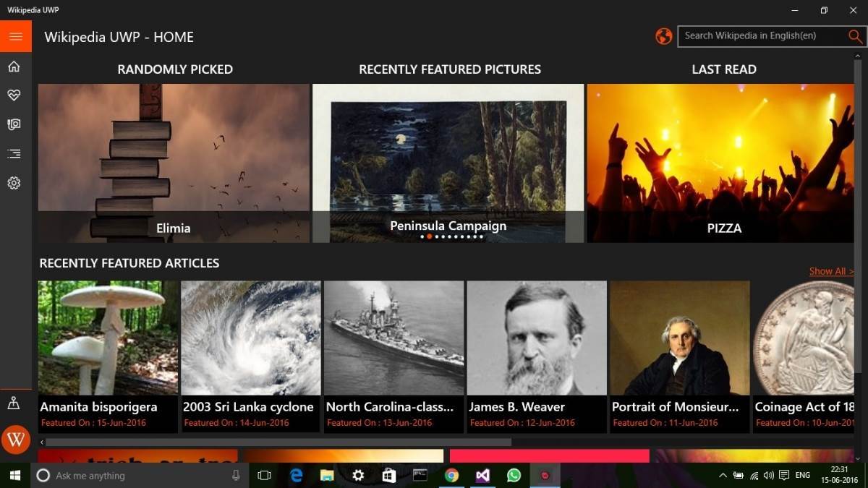The height and width of the screenshot is (488, 868).
Task: Open the Amanita bisporigera article thumbnail
Action: (x=106, y=338)
